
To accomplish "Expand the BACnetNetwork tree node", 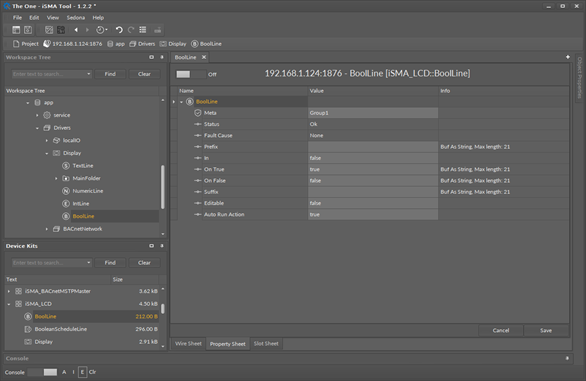I will click(47, 229).
